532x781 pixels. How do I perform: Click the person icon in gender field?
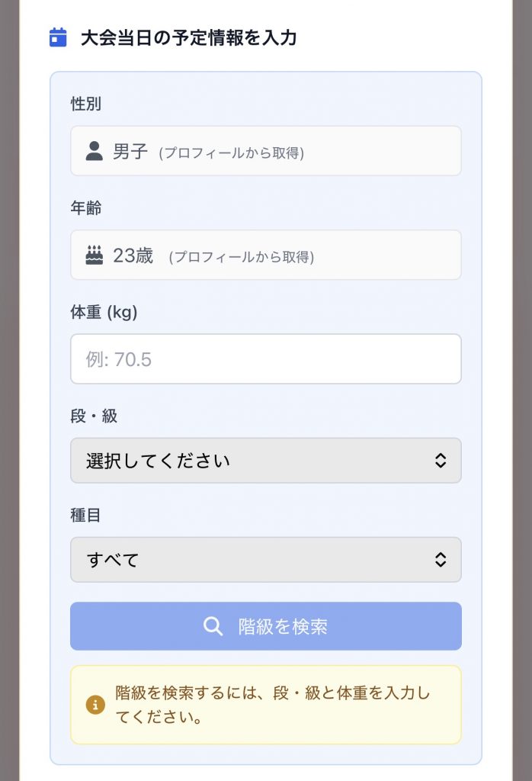pos(95,151)
